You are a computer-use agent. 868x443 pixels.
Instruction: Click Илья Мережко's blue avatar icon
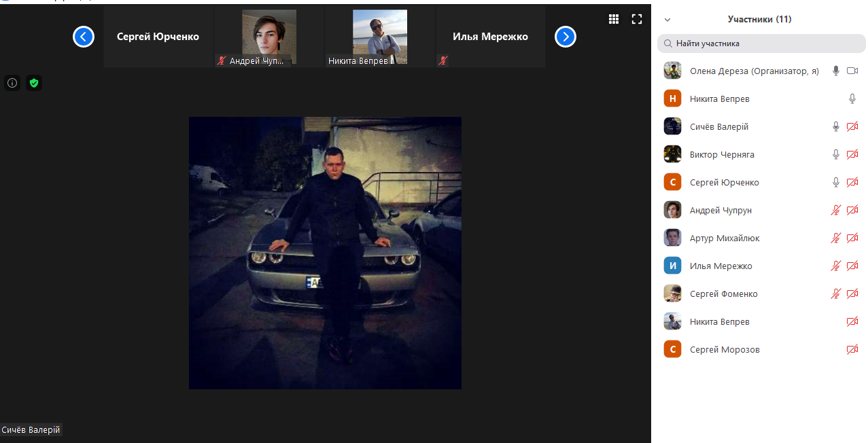tap(672, 266)
